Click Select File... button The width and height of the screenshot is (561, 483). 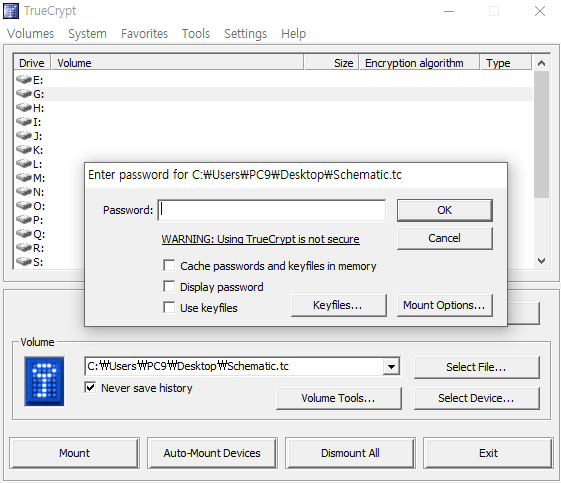pos(477,367)
